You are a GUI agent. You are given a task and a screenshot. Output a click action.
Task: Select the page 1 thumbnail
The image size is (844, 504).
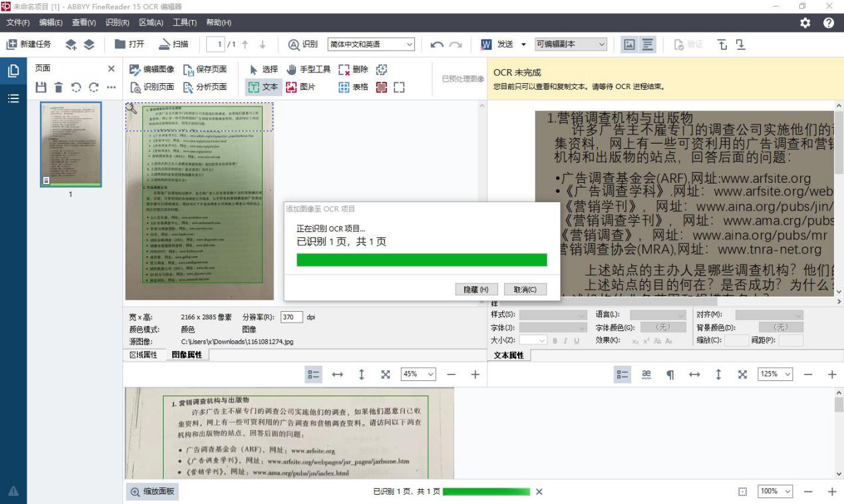click(x=70, y=144)
